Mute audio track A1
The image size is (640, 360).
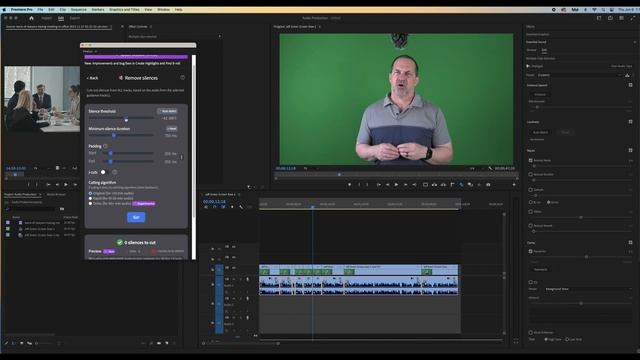(x=234, y=279)
